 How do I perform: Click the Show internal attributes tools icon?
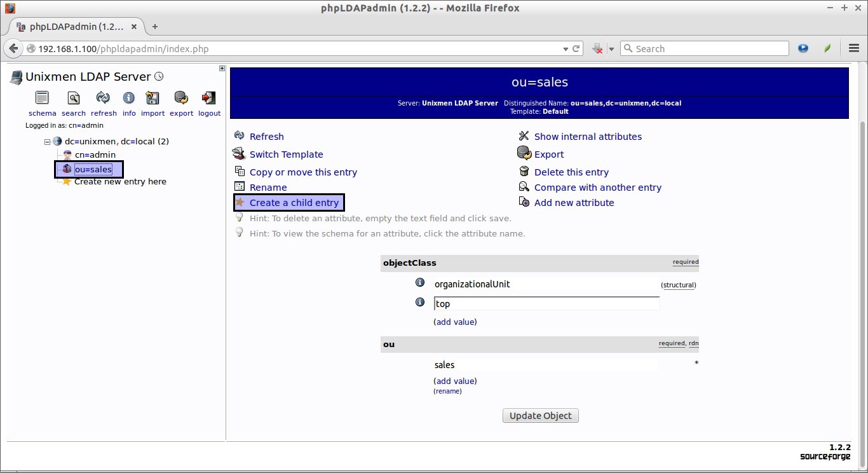524,136
